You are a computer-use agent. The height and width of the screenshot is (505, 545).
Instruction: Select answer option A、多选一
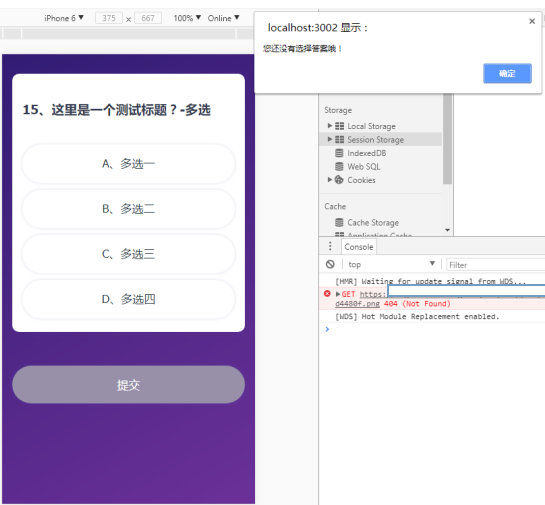129,164
